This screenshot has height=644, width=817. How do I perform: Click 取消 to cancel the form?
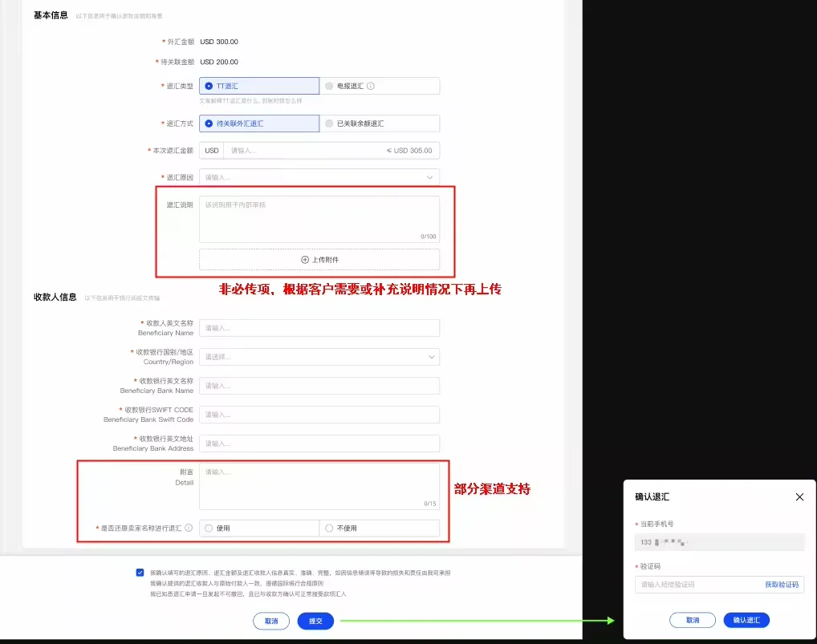click(x=270, y=621)
